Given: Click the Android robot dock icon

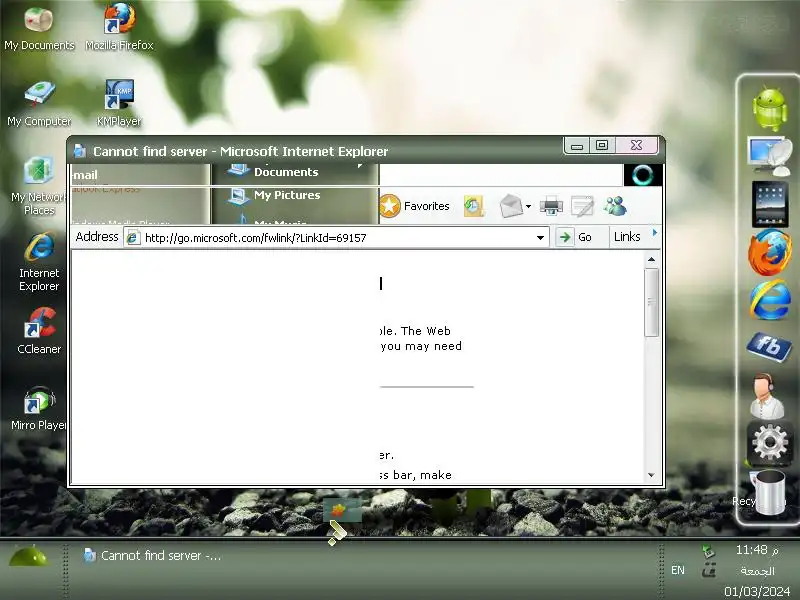Looking at the screenshot, I should point(769,109).
